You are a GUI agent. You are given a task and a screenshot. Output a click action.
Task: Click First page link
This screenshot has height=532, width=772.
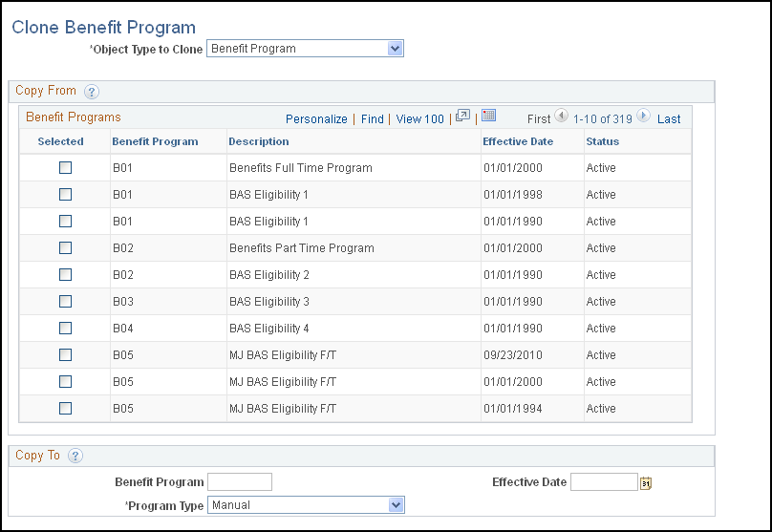pos(539,119)
